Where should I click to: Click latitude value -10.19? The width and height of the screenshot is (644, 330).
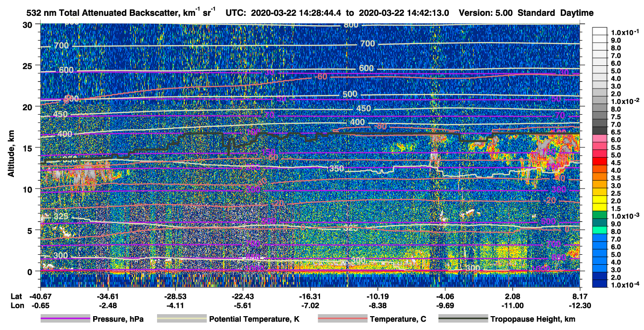tap(377, 296)
